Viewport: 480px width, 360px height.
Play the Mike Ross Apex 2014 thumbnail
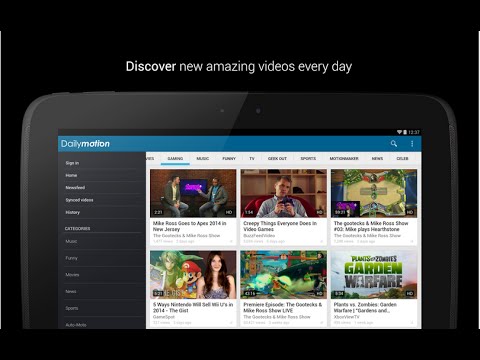(x=193, y=193)
